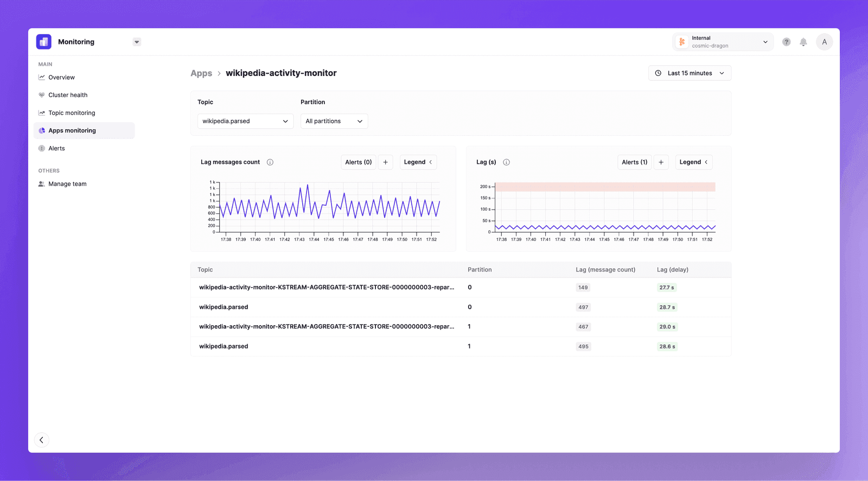
Task: Open the notifications bell
Action: click(x=803, y=42)
